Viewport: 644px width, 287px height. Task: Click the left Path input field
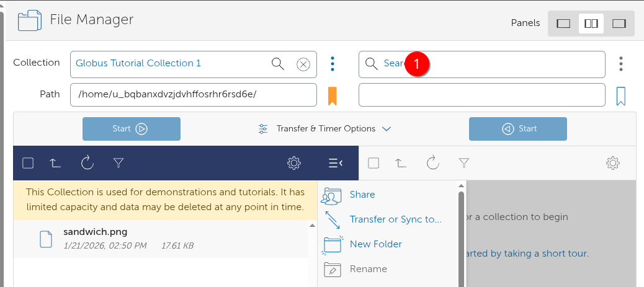click(193, 95)
